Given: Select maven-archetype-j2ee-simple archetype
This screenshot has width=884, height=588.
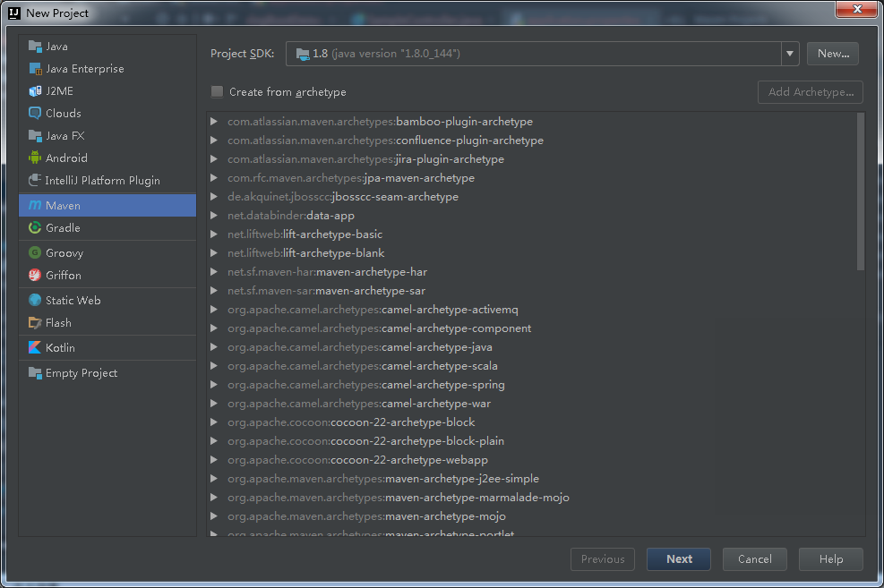Looking at the screenshot, I should 383,479.
